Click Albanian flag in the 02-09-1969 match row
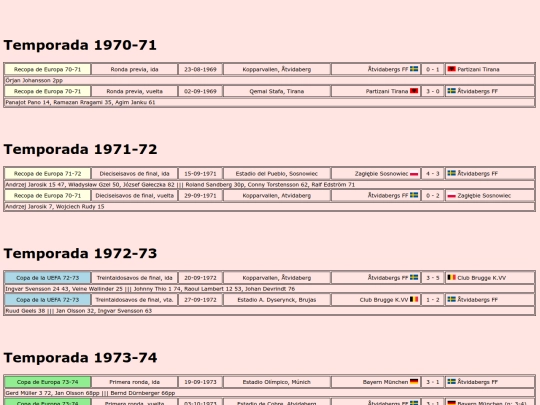Viewport: 540px width, 405px height. (x=414, y=91)
